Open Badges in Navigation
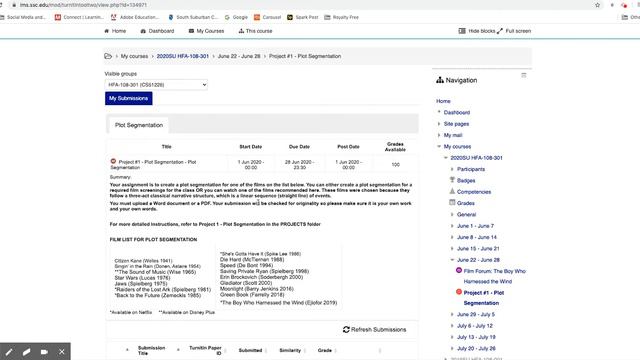This screenshot has height=360, width=640. 466,180
